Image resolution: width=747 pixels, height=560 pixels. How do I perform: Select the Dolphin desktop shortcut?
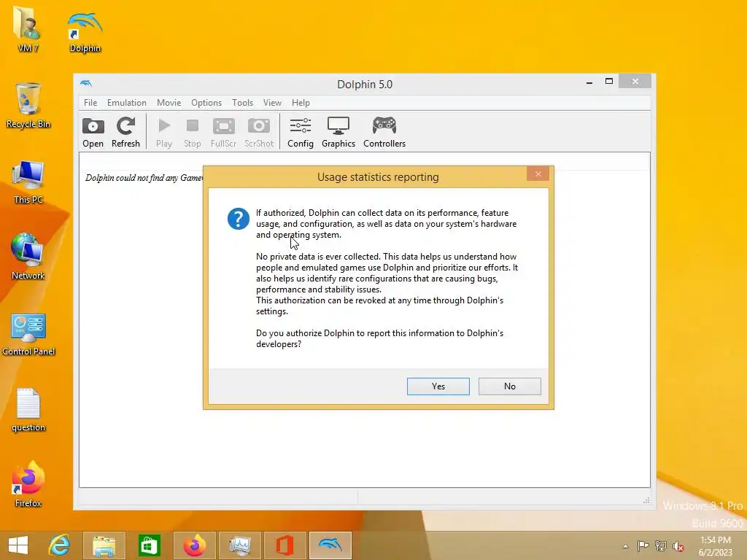[x=85, y=32]
